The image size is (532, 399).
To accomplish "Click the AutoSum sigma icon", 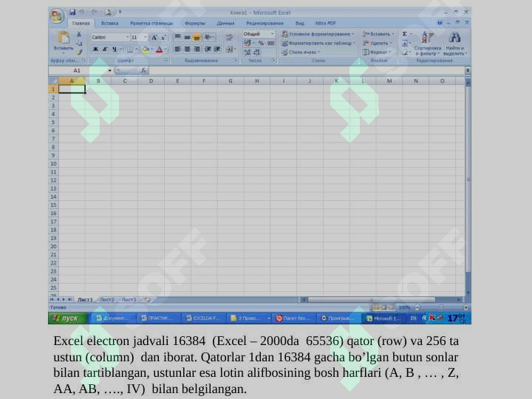I will click(x=405, y=34).
